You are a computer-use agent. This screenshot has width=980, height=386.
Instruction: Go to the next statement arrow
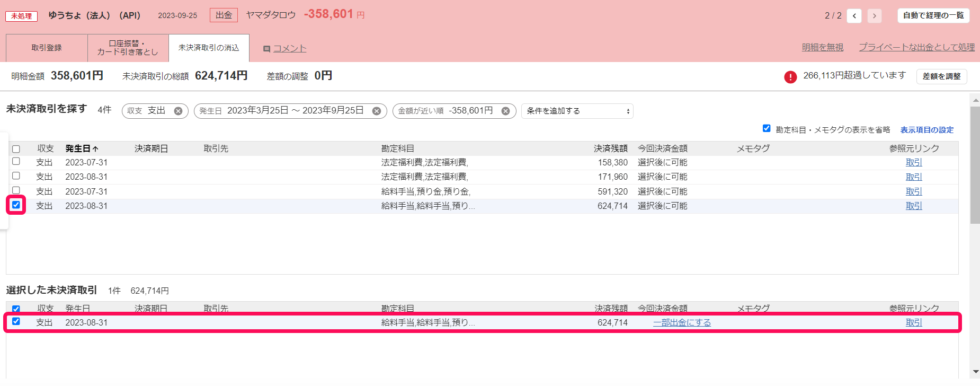pos(875,16)
